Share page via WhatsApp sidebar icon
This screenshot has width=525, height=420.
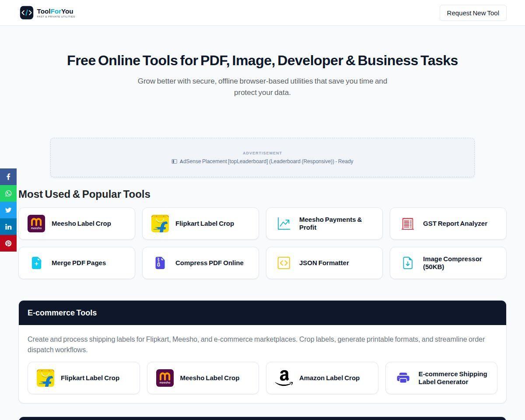[x=8, y=193]
